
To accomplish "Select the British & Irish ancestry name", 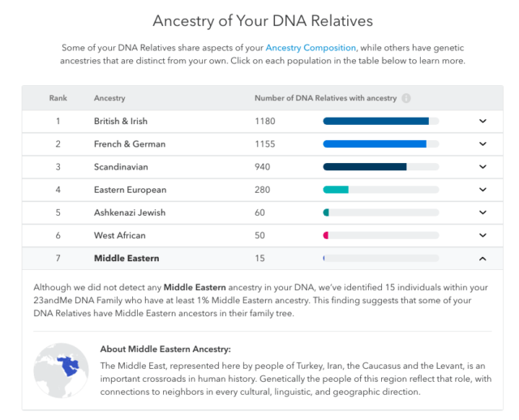I will (x=121, y=121).
